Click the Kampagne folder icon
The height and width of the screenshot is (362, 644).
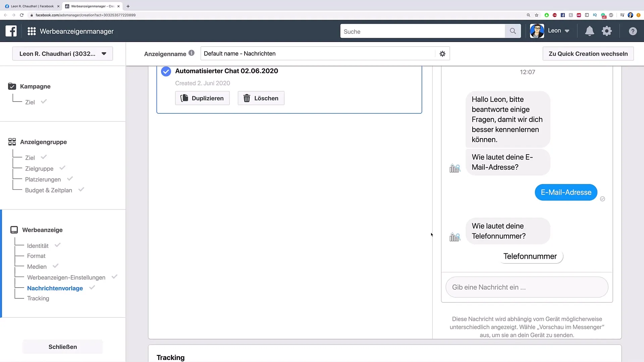(12, 86)
